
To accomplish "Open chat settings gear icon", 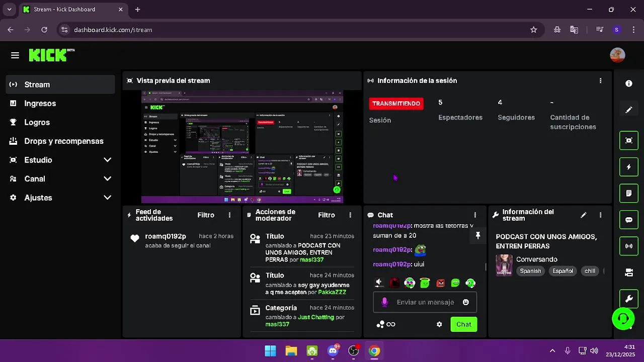I will (x=439, y=324).
